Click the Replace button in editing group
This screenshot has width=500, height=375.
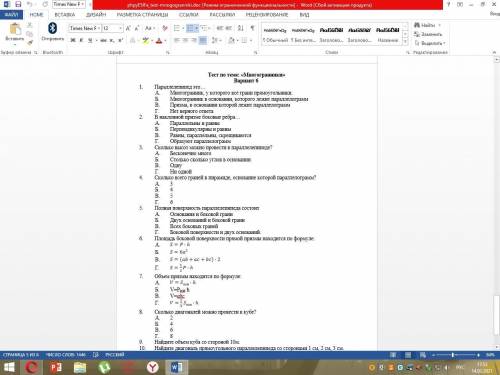click(x=428, y=34)
